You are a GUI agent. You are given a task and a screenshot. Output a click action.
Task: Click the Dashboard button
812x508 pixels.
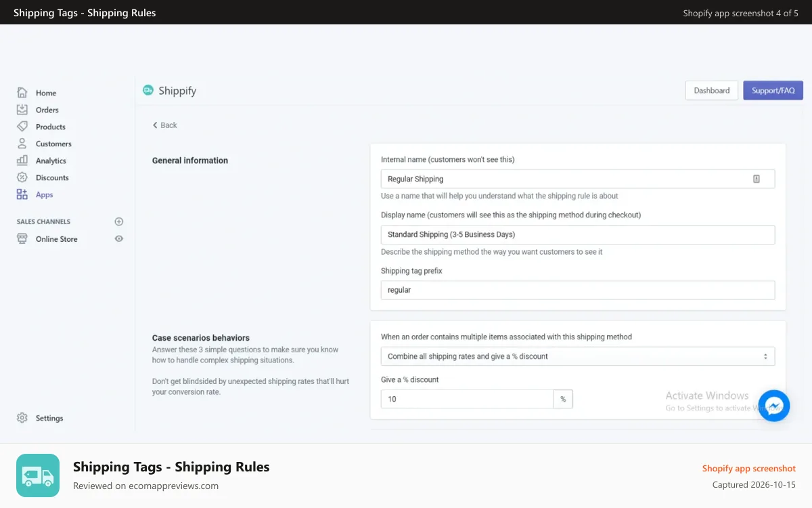(712, 90)
